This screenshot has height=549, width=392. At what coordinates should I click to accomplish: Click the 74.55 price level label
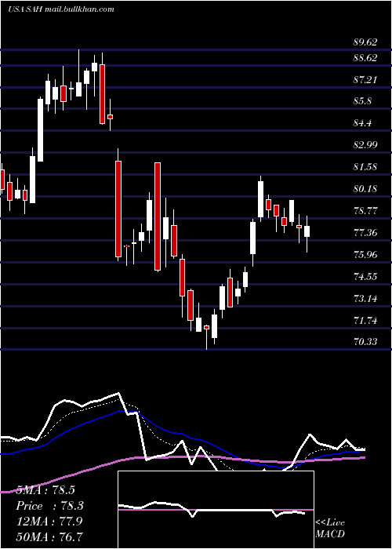click(365, 277)
